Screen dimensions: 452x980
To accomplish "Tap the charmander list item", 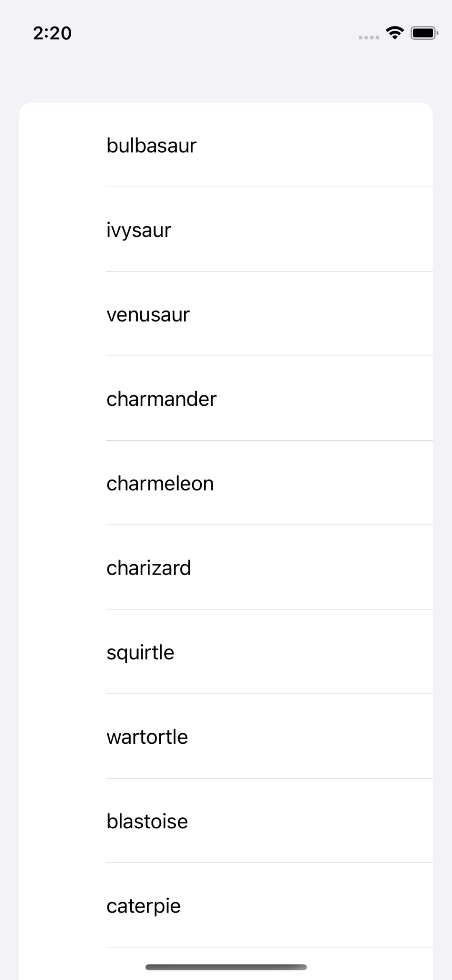I will (x=162, y=399).
